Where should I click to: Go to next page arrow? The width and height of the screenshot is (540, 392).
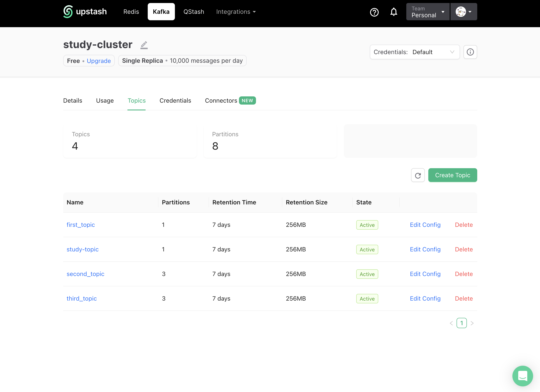point(472,323)
